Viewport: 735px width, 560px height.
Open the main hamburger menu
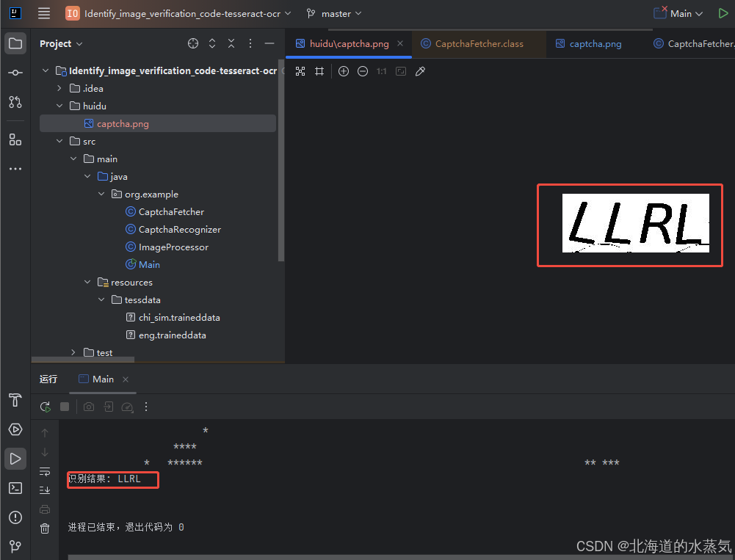[x=43, y=13]
